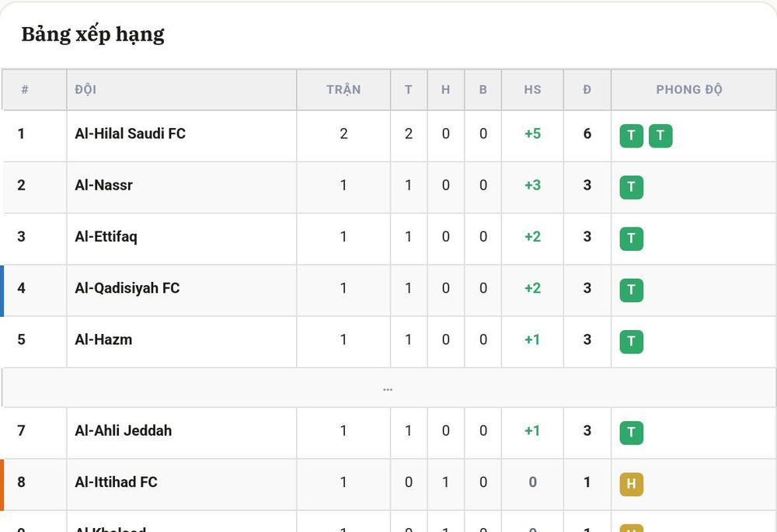Viewport: 777px width, 532px height.
Task: Open the Al-Hilal Saudi FC team link
Action: pyautogui.click(x=131, y=134)
